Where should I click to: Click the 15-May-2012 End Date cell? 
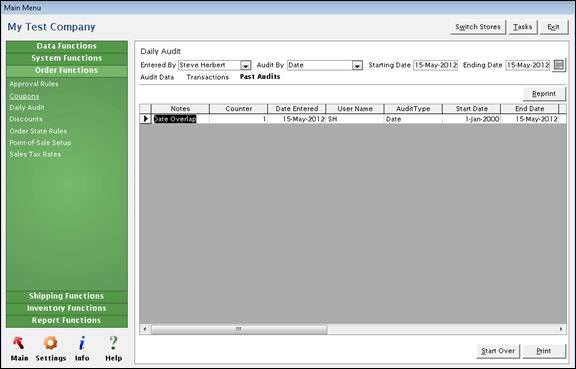click(x=530, y=119)
